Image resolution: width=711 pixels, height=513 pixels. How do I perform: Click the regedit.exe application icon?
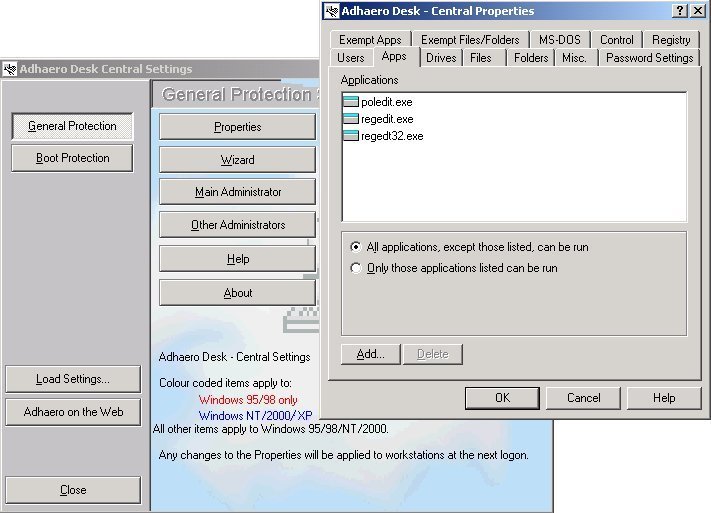(x=351, y=119)
